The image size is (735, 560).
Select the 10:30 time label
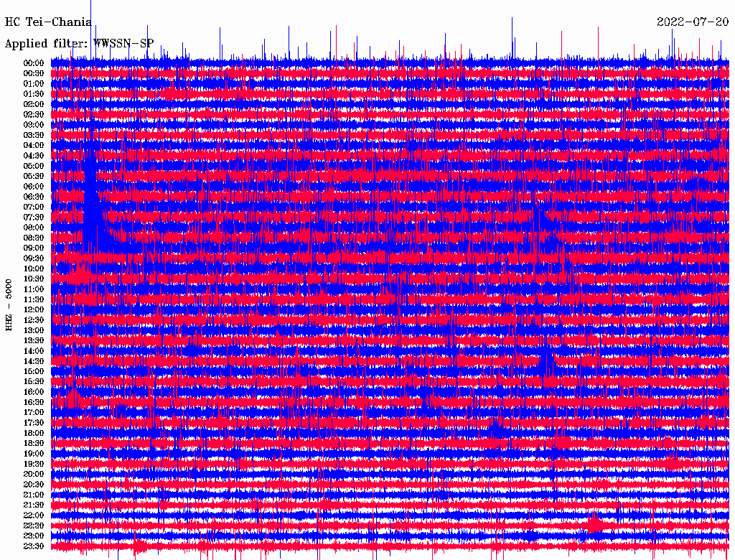(33, 279)
